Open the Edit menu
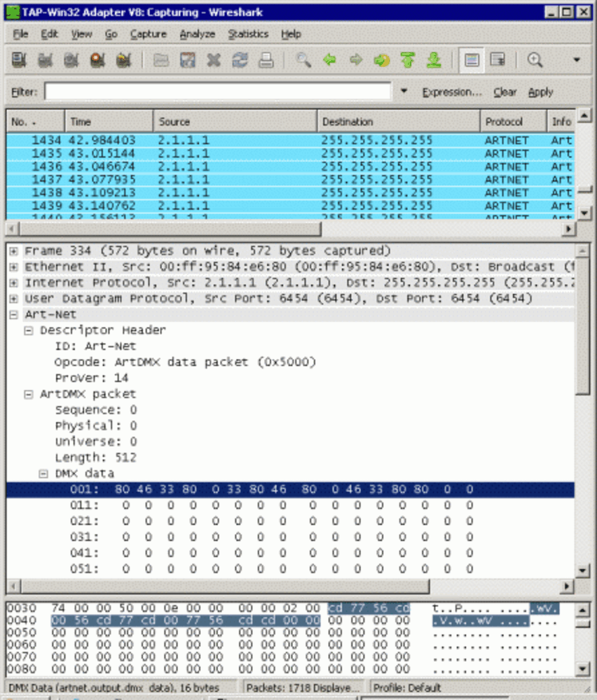 coord(49,34)
